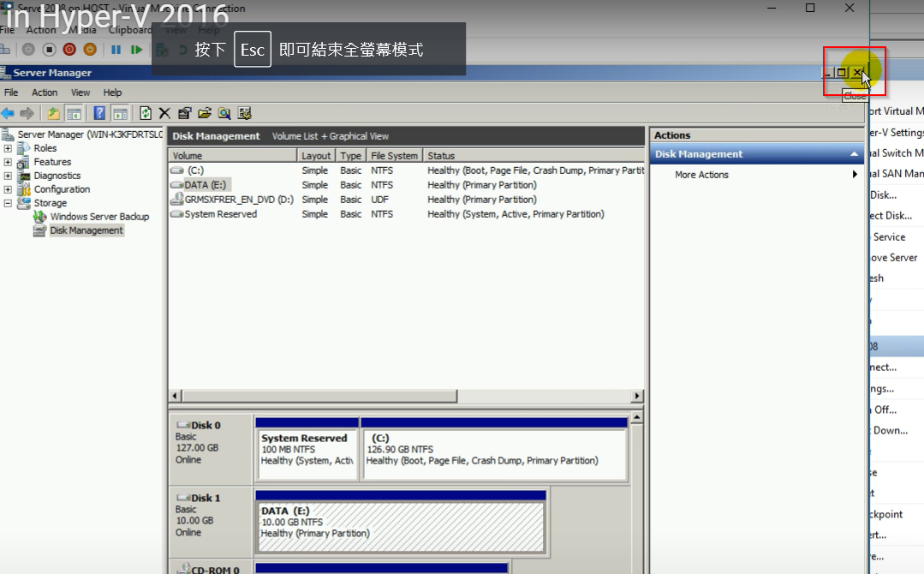Click the Server Manager title bar icon
This screenshot has height=574, width=924.
click(x=6, y=73)
